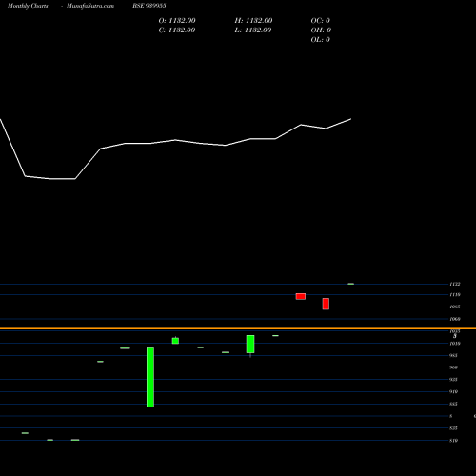
Task: Click the 'Monthly Charts' title text
Action: (28, 6)
